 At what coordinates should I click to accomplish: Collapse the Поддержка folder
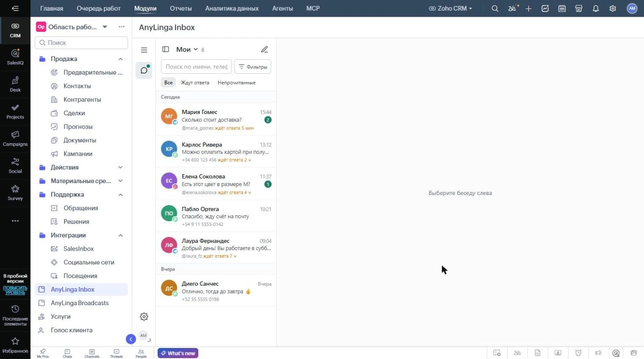(121, 195)
